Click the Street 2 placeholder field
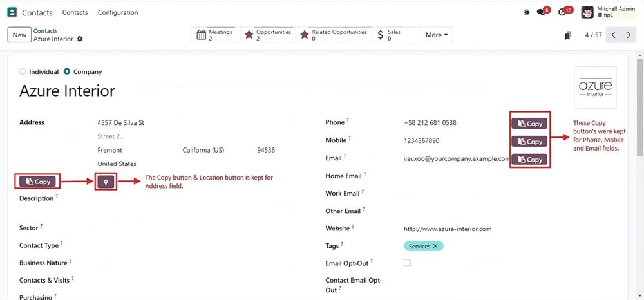Viewport: 644px width, 300px height. point(111,136)
